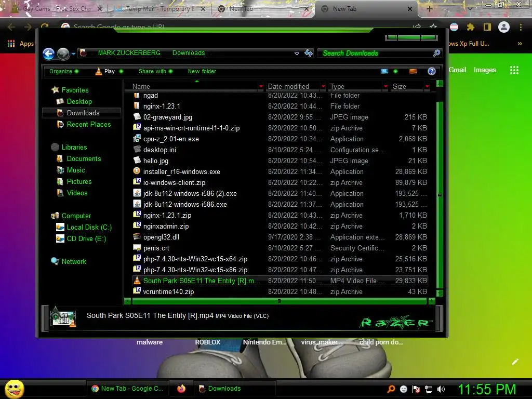Select the cpu-z_2.01-en.exe icon
Screen dimensions: 532x399
(x=137, y=138)
